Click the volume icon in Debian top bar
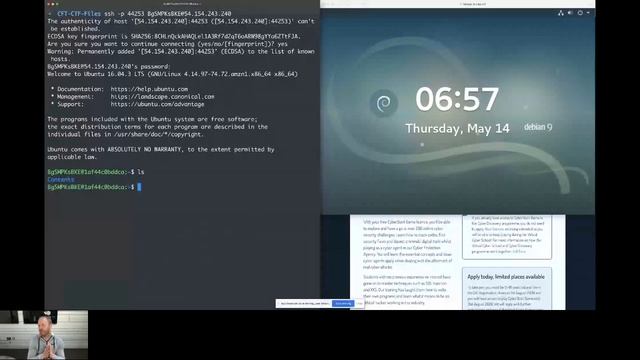Viewport: 640px width, 360px height. click(570, 13)
